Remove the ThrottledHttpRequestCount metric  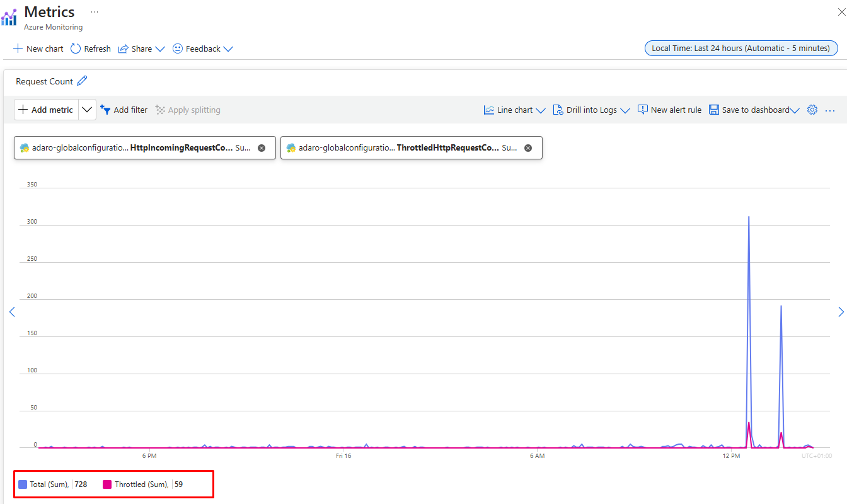(528, 148)
